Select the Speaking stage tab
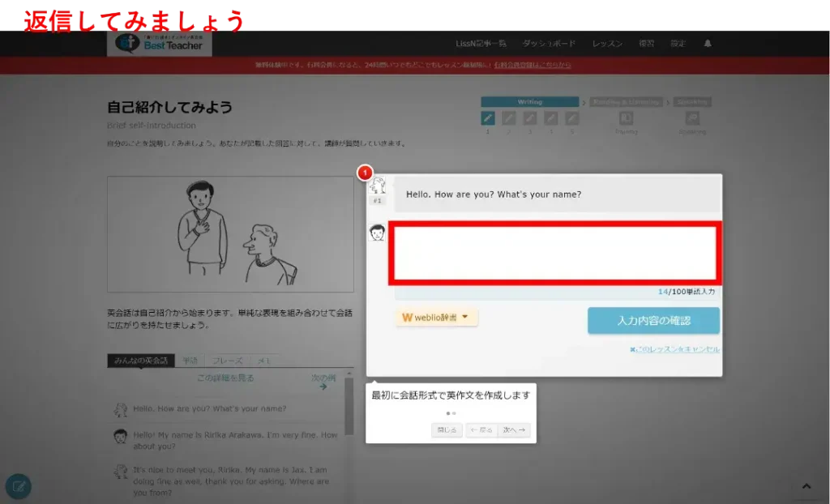This screenshot has width=830, height=504. 692,101
